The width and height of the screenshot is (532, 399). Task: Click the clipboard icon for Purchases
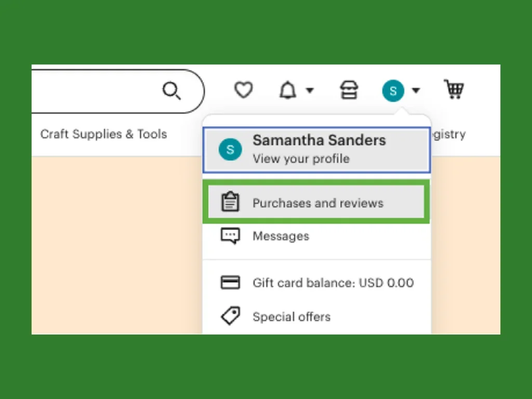point(230,202)
